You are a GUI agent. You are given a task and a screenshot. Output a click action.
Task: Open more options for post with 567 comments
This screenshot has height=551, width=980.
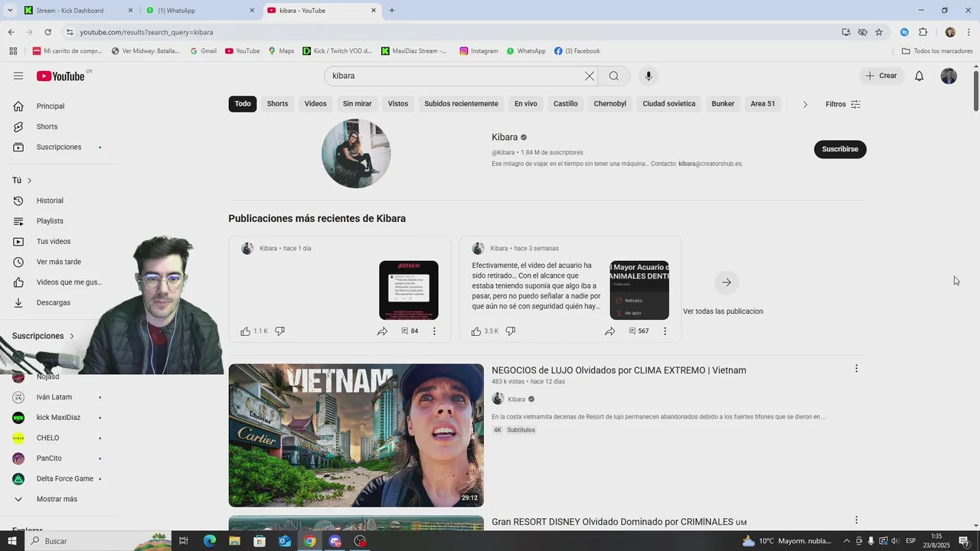[665, 331]
